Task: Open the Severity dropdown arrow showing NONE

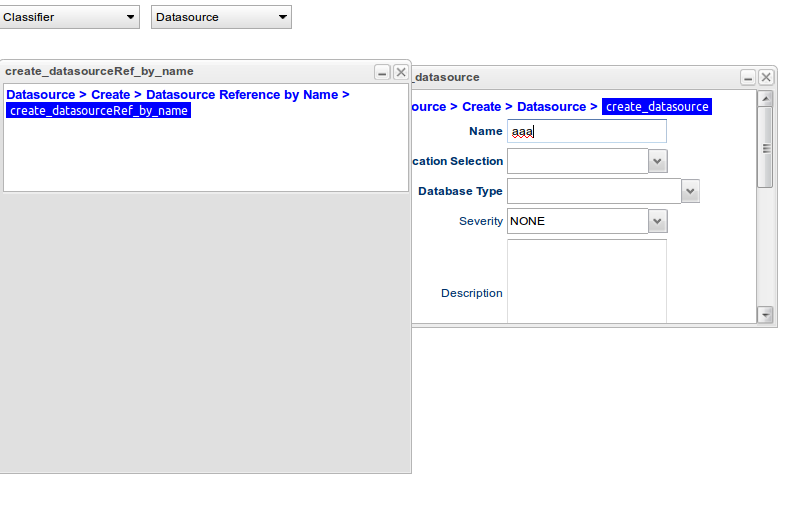Action: pyautogui.click(x=657, y=221)
